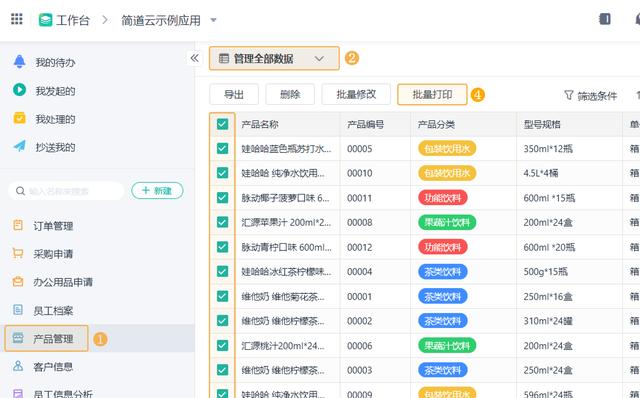Viewport: 640px width, 398px height.
Task: Collapse the sidebar with double chevron
Action: coord(194,58)
